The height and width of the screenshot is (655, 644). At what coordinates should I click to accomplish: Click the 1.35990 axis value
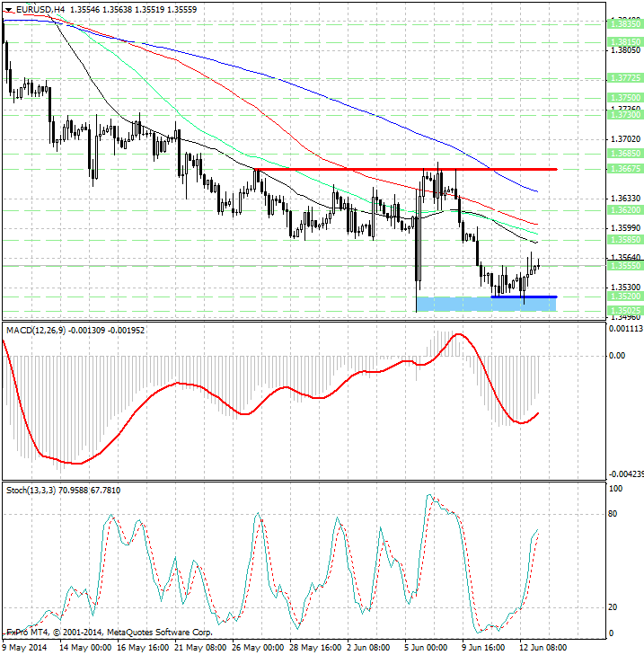pos(625,228)
